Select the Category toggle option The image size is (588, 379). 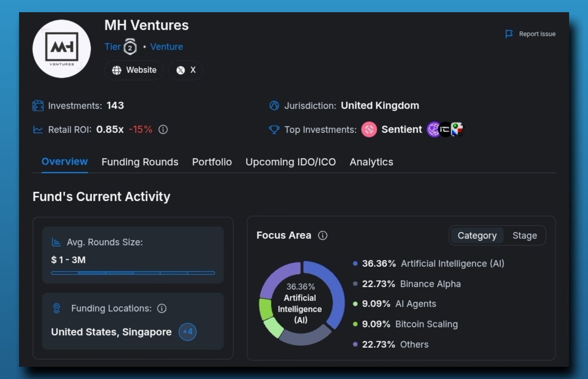[x=477, y=236]
